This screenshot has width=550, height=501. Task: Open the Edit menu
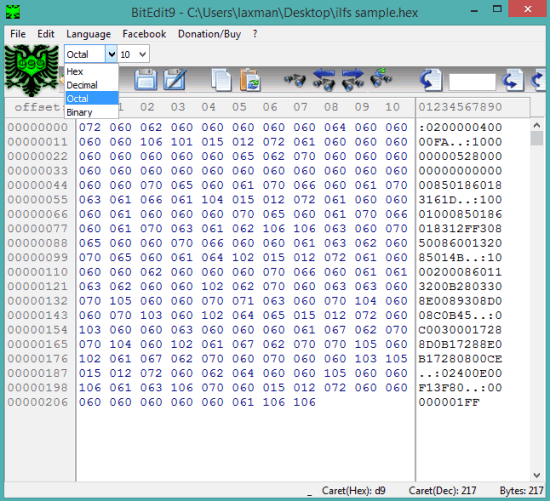click(46, 34)
